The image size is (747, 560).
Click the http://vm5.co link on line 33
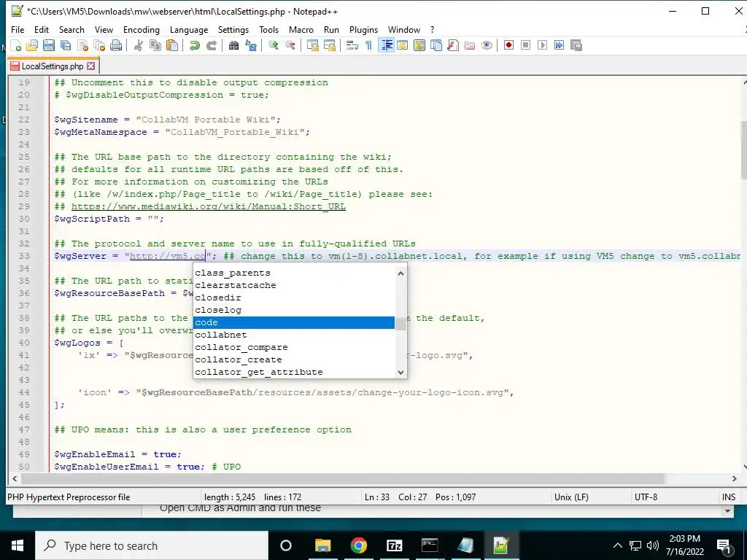coord(168,256)
